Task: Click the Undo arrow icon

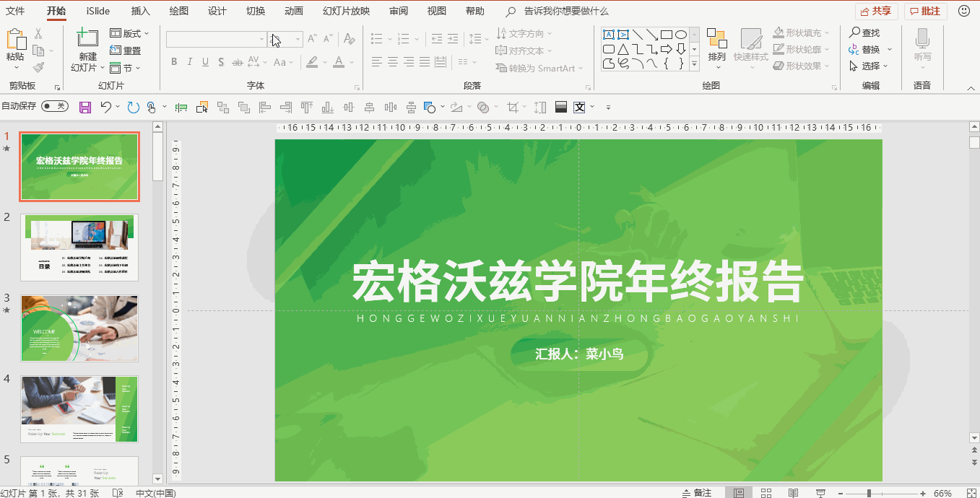Action: click(106, 108)
